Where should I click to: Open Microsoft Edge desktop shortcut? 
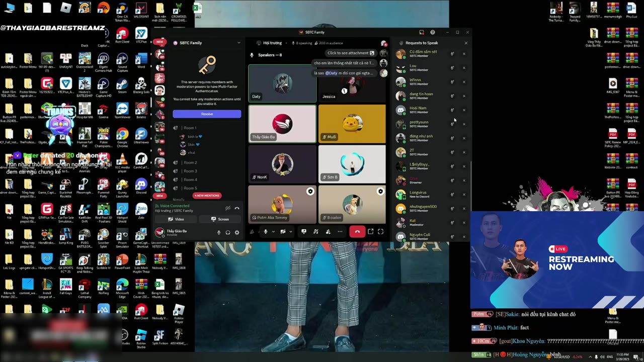coord(122,288)
